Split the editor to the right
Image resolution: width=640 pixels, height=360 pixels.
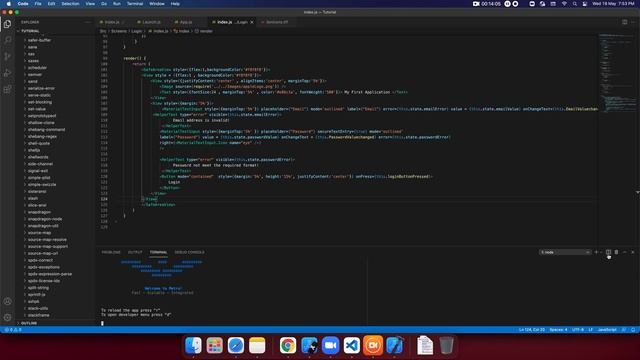click(x=624, y=22)
